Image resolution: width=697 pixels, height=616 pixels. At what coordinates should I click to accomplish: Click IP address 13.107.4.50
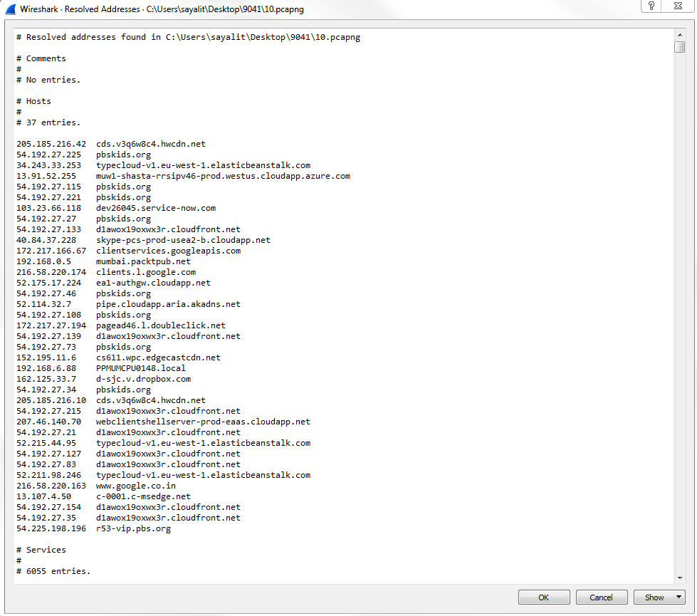43,496
